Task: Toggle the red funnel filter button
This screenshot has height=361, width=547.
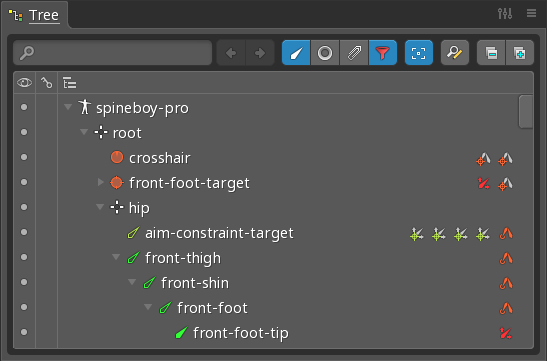Action: (x=383, y=53)
